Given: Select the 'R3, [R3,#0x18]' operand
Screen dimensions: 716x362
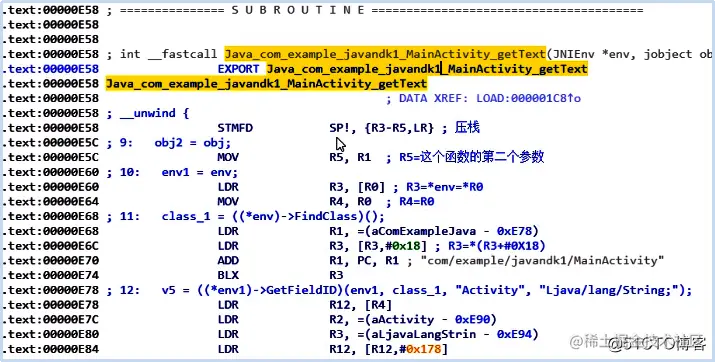Looking at the screenshot, I should click(378, 246).
